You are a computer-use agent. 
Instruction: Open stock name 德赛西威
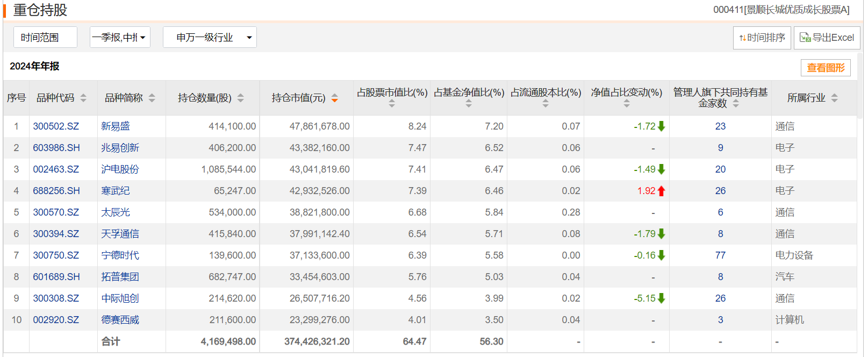point(120,320)
